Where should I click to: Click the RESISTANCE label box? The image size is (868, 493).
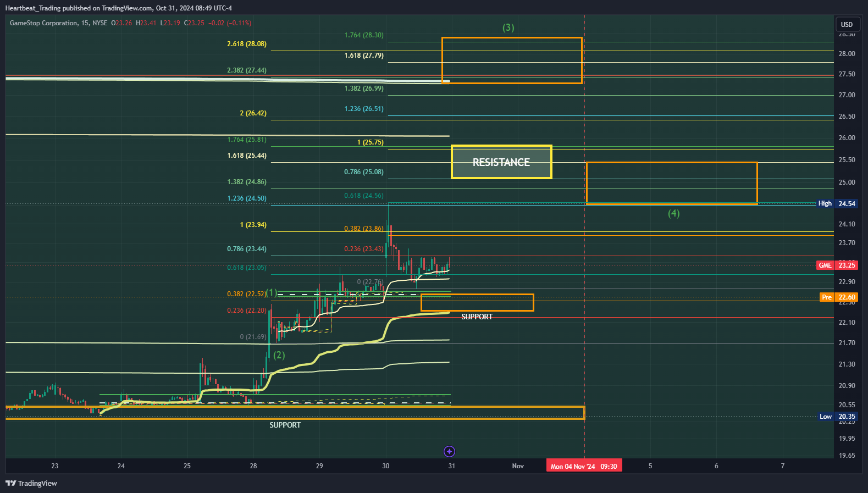point(501,162)
